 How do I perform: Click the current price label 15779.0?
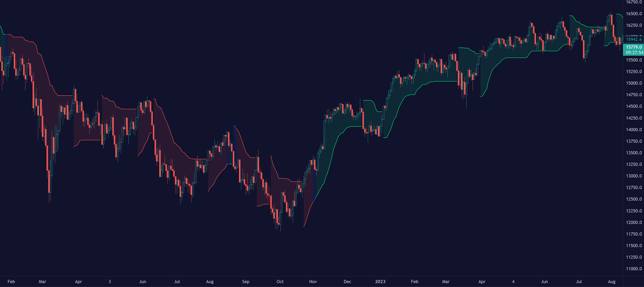pos(634,47)
